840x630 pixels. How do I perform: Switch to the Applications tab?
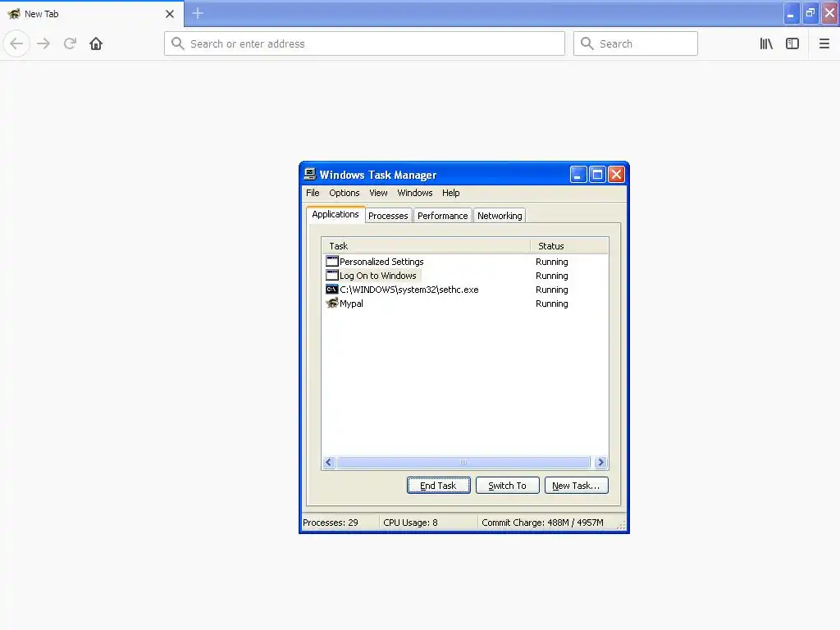tap(336, 214)
